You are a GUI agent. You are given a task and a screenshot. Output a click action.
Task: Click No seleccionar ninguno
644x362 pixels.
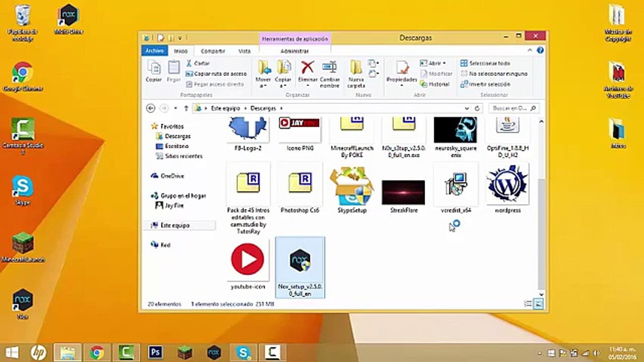(494, 73)
